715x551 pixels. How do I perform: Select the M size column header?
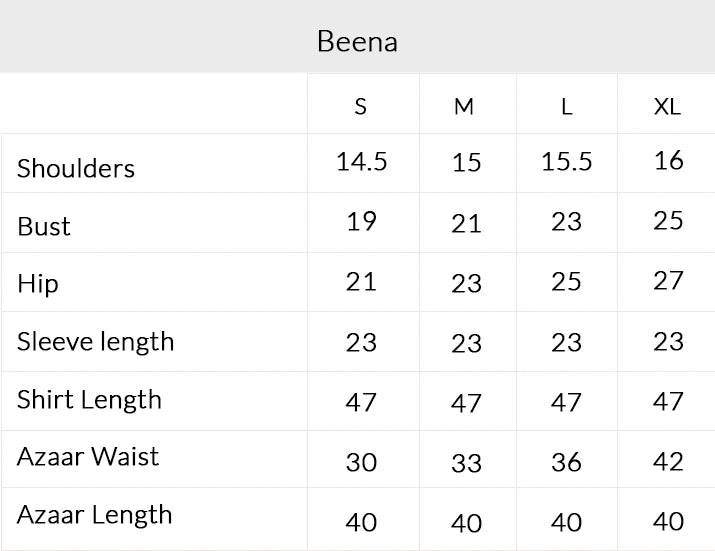pyautogui.click(x=464, y=106)
